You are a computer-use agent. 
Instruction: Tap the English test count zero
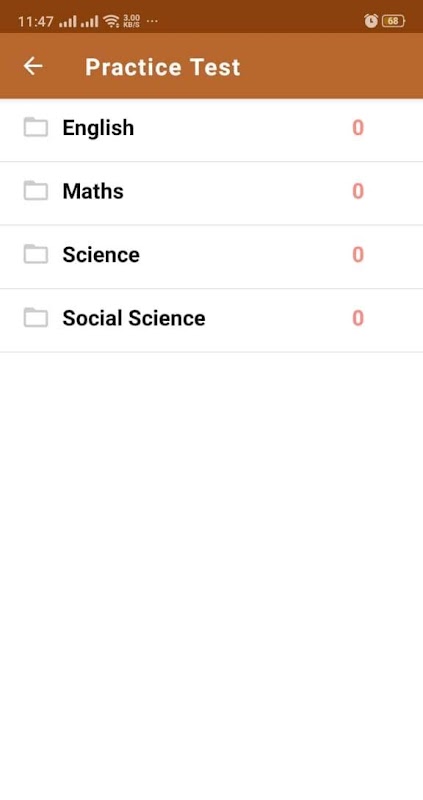[358, 128]
